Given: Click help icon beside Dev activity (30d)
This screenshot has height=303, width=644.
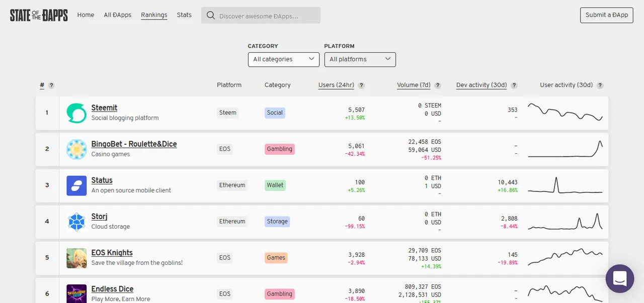Looking at the screenshot, I should 514,85.
